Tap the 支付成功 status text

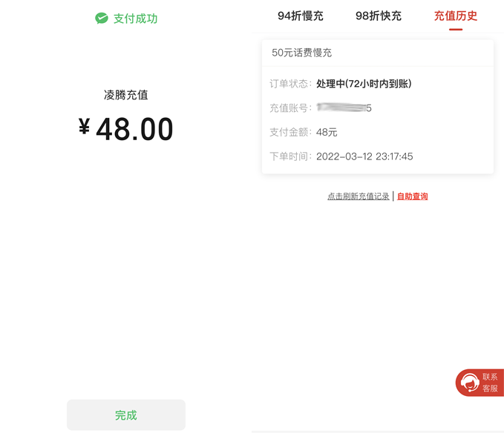[x=135, y=19]
